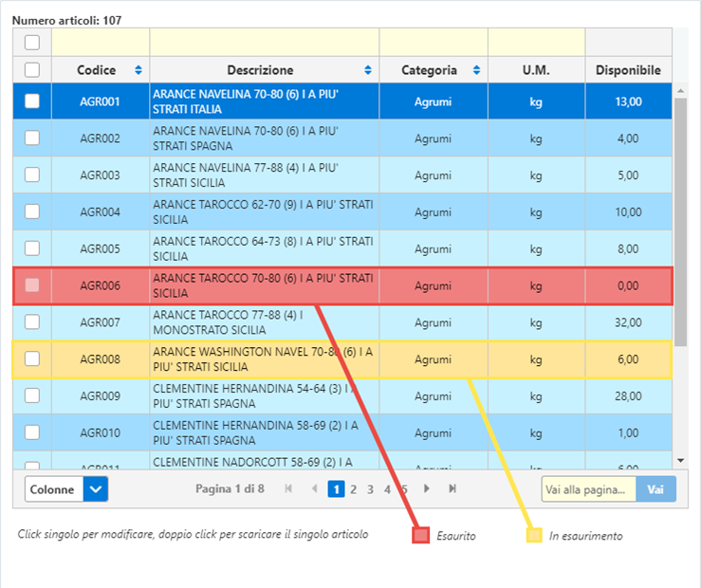
Task: Click the red Esaurito legend swatch
Action: (420, 535)
